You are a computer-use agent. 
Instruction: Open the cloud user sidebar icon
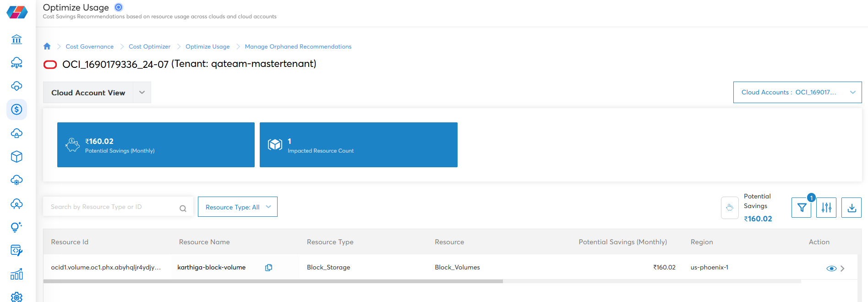(x=16, y=204)
